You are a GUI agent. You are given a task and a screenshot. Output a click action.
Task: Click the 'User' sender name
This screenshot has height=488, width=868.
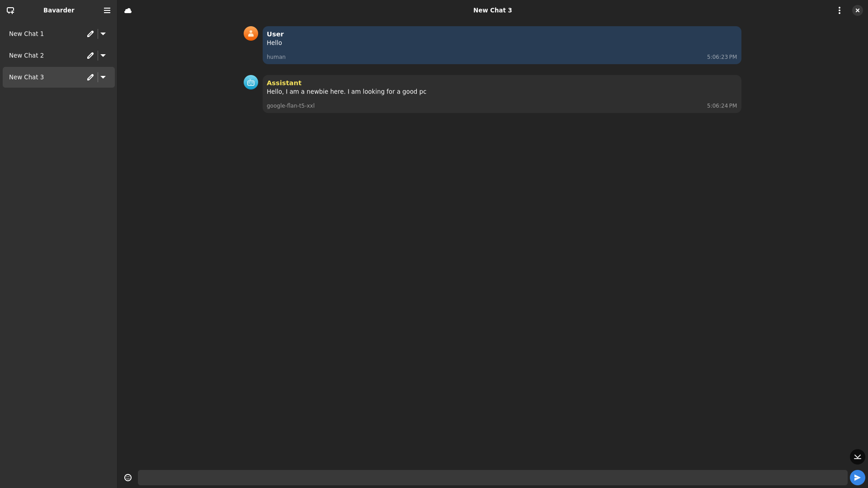pyautogui.click(x=275, y=34)
